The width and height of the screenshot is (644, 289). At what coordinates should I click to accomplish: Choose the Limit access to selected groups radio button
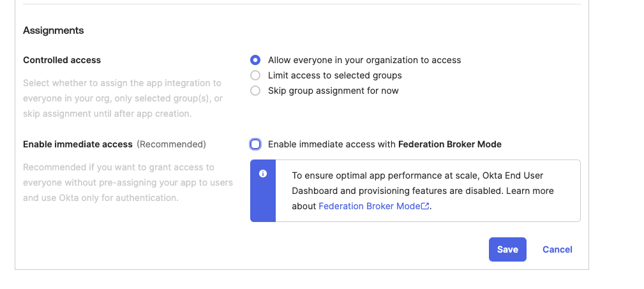click(255, 75)
